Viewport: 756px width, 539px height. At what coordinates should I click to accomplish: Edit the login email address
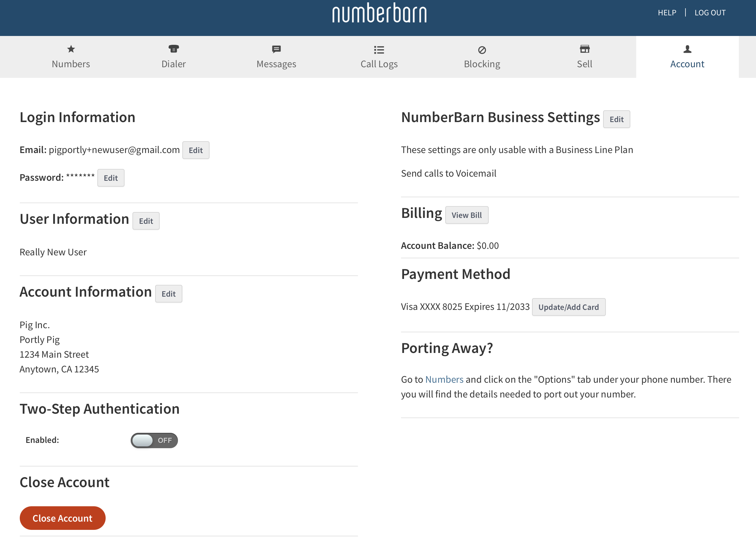click(x=196, y=150)
